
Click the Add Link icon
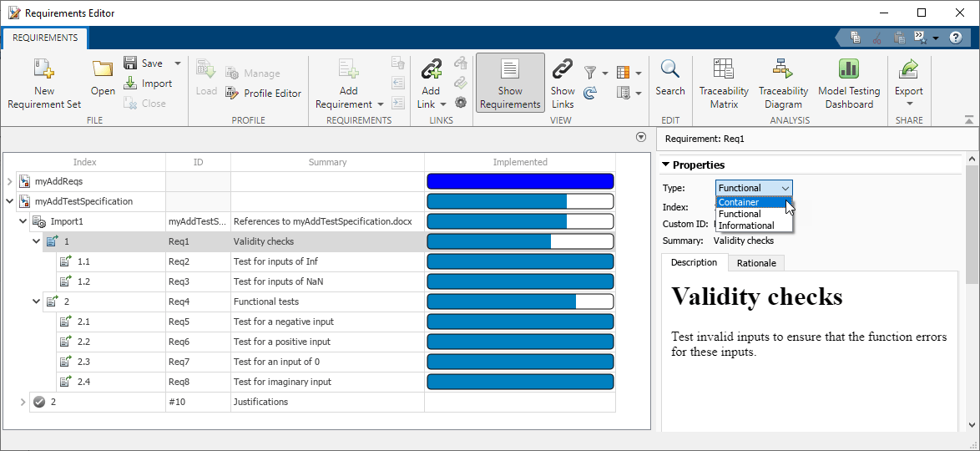click(431, 70)
